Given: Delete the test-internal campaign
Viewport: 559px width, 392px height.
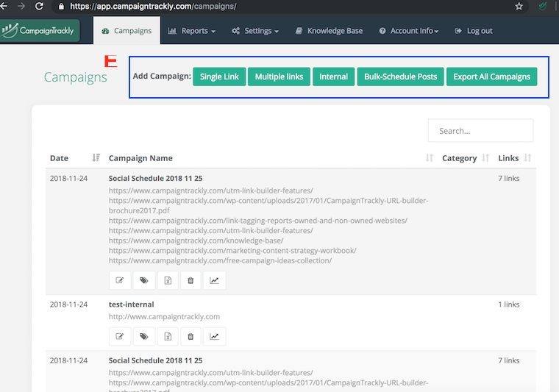Looking at the screenshot, I should pos(191,336).
